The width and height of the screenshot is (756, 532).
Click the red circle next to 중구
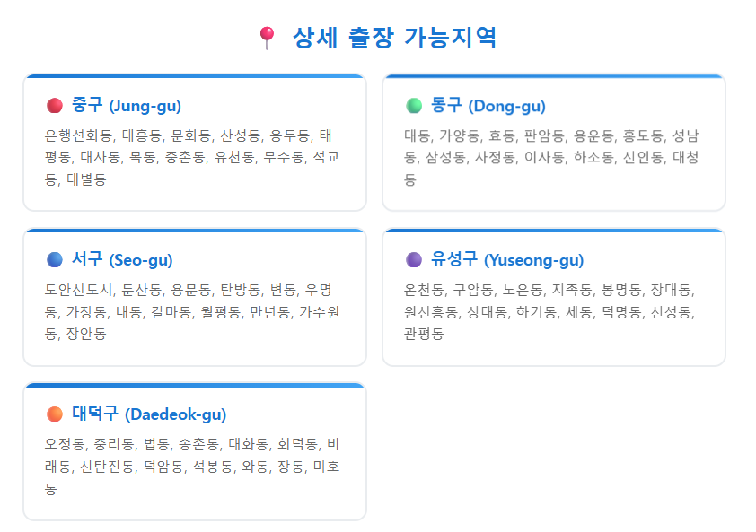coord(55,106)
